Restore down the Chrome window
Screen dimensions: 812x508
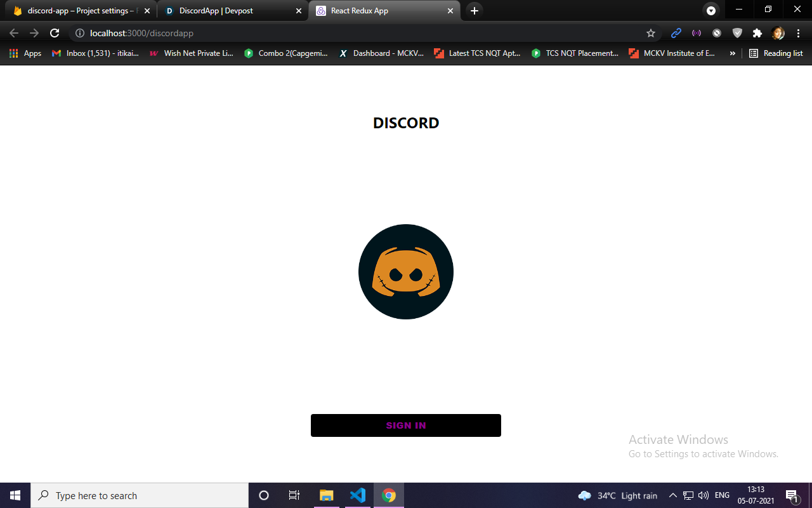pyautogui.click(x=768, y=10)
